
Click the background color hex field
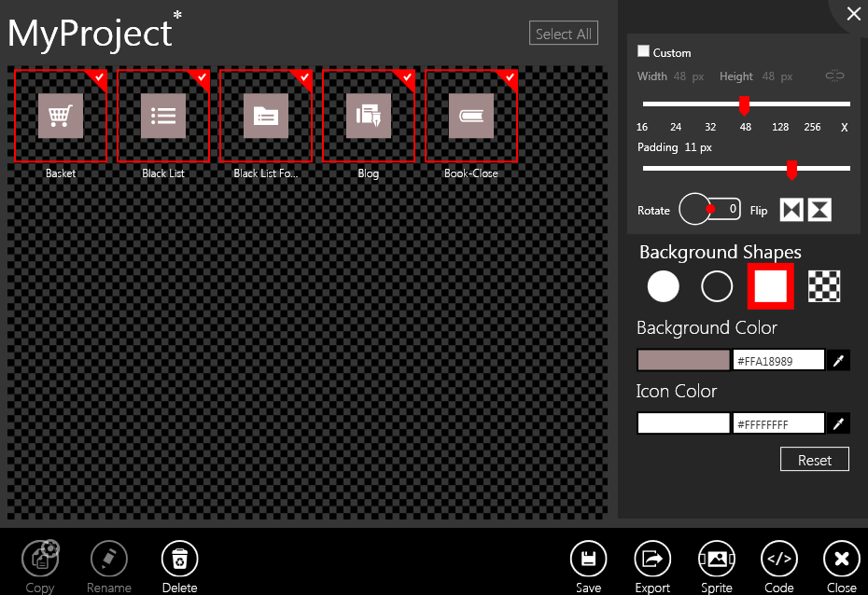[x=778, y=361]
